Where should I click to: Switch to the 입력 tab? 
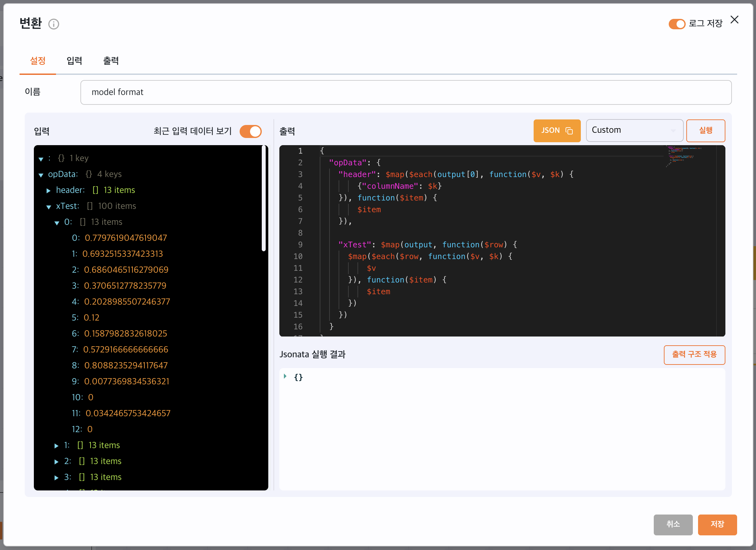74,61
